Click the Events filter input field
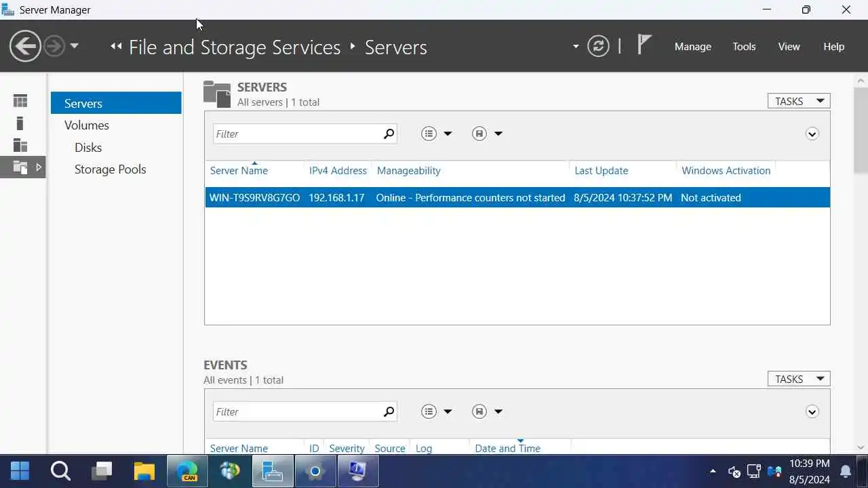Screen dimensions: 868x488 pyautogui.click(x=297, y=411)
